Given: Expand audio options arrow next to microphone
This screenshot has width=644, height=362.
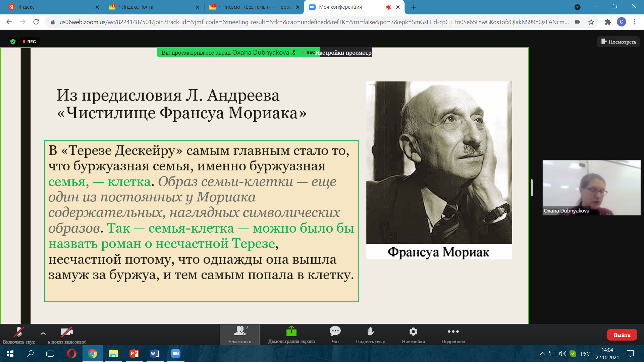Looking at the screenshot, I should point(43,334).
